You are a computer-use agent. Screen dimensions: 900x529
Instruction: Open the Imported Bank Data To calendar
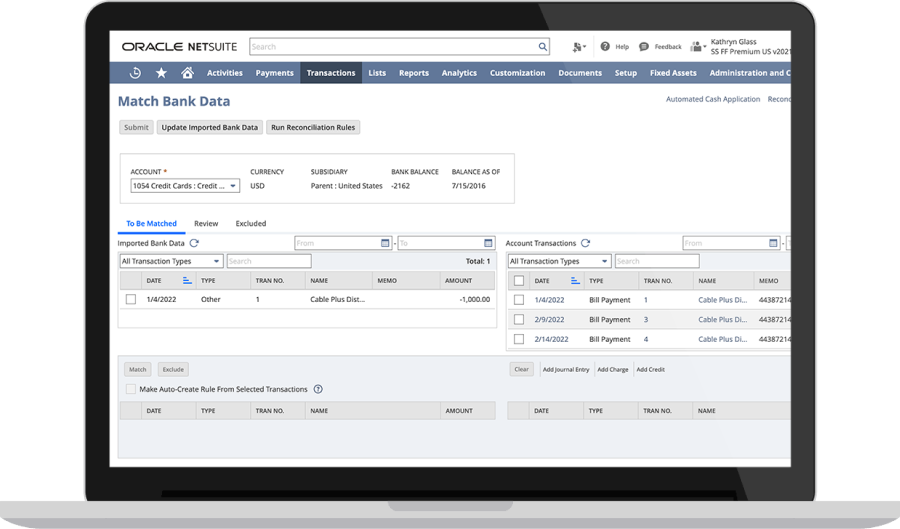pyautogui.click(x=488, y=243)
